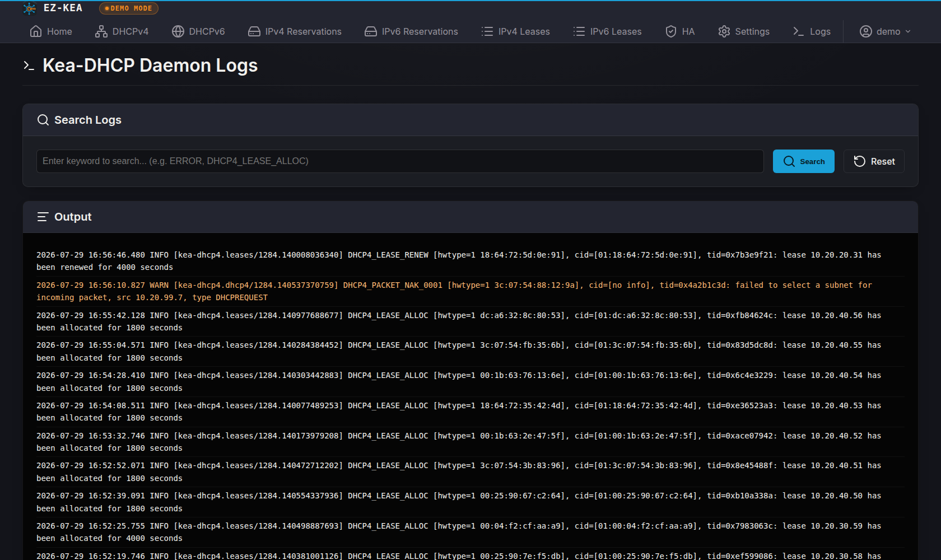This screenshot has height=560, width=941.
Task: Select log entry for lease 10.20.40.53
Action: tap(470, 412)
